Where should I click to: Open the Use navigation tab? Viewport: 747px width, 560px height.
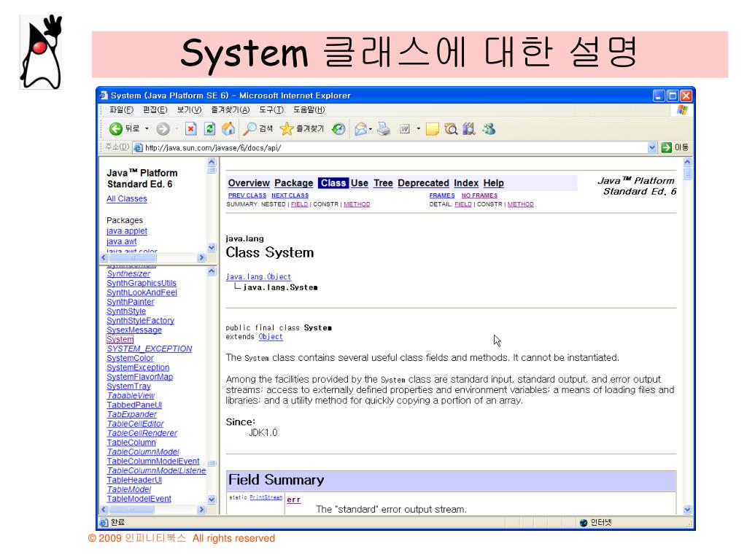359,183
